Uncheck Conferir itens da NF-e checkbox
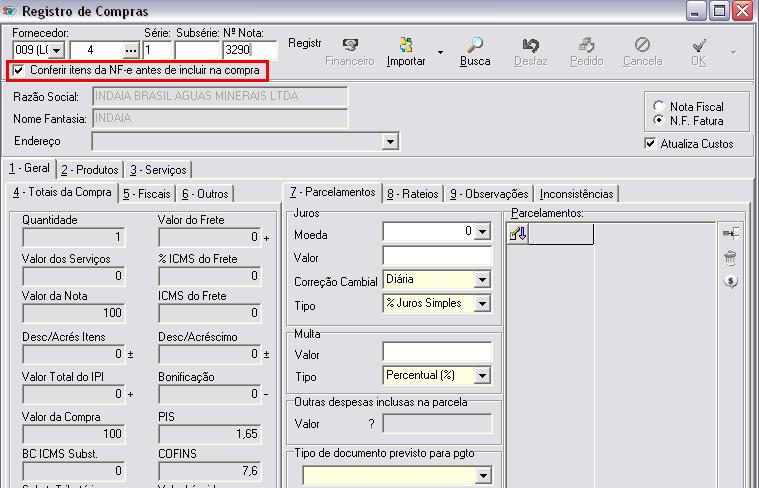Screen dimensions: 759x488 19,71
